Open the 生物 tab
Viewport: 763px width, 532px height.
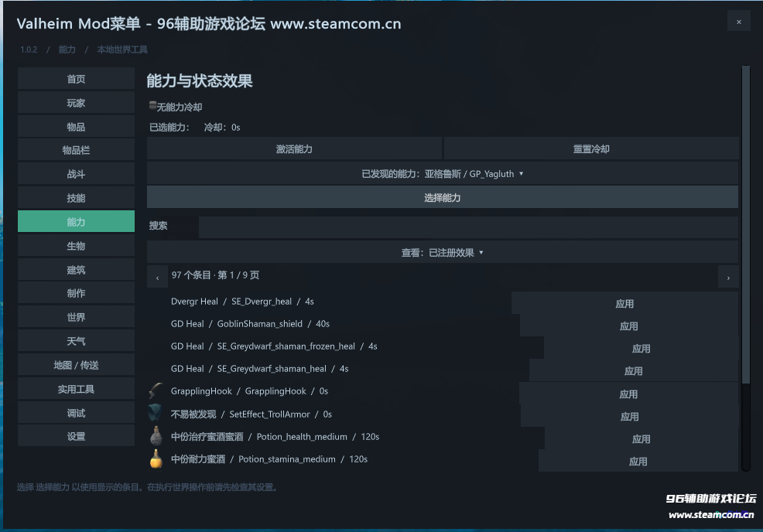tap(76, 246)
